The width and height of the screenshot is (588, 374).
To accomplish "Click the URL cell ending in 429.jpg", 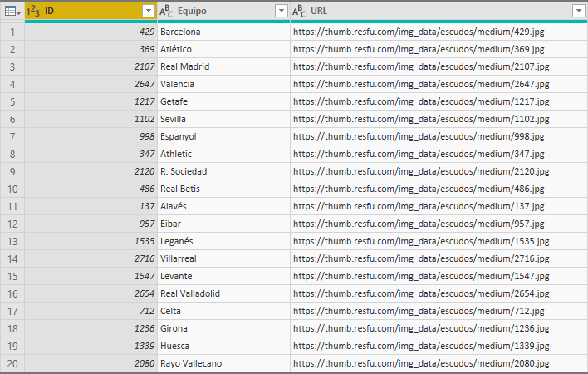I will (x=439, y=32).
